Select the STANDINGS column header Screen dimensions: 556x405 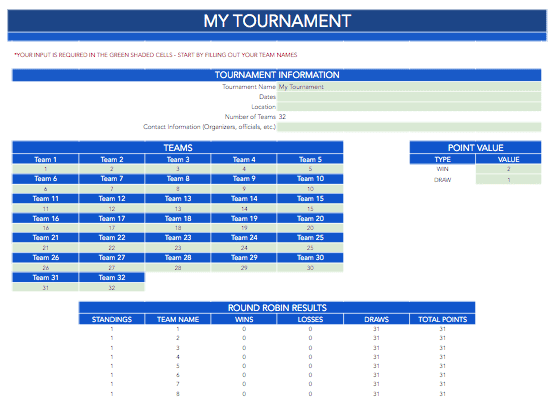pyautogui.click(x=112, y=319)
